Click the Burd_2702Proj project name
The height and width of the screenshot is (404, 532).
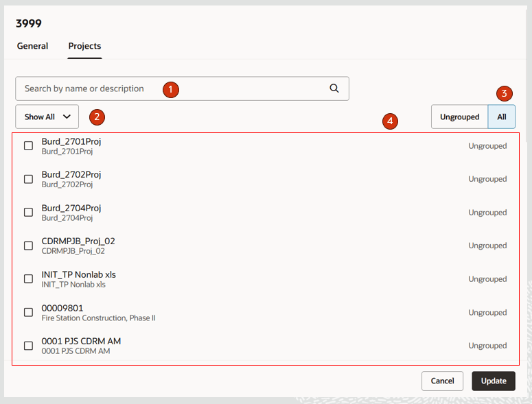[71, 174]
